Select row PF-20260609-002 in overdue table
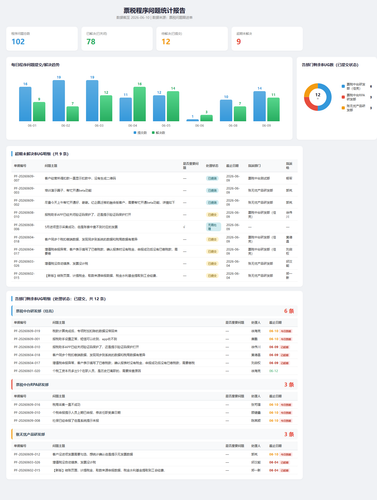The height and width of the screenshot is (500, 377). [154, 202]
